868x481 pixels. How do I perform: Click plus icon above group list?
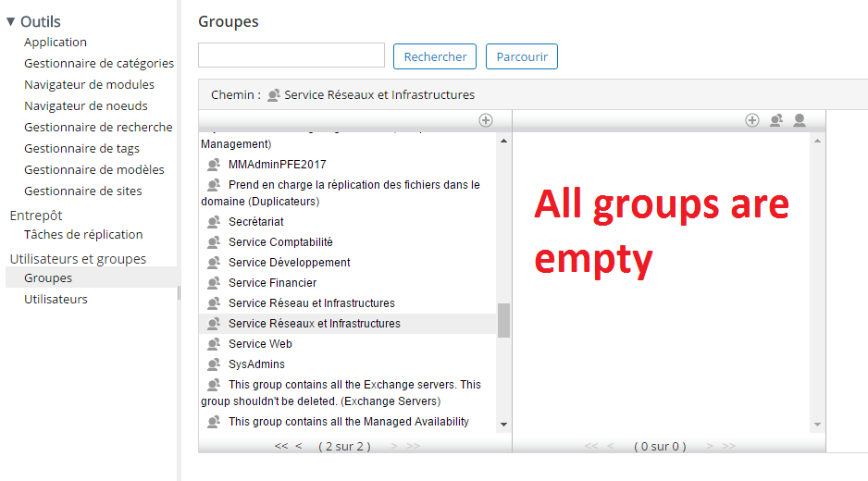pos(486,120)
